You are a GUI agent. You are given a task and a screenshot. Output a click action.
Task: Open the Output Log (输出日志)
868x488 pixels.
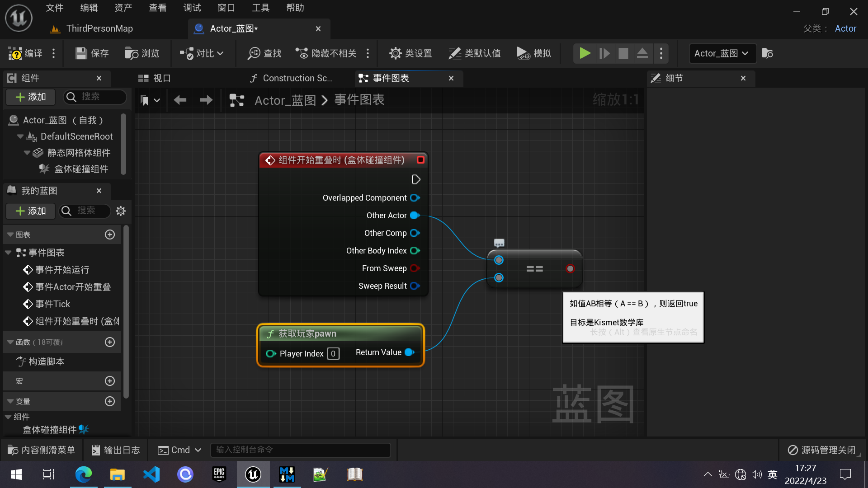[x=116, y=450]
